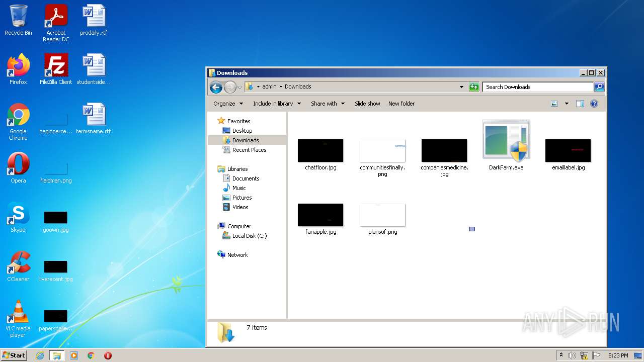Select communitiesfinally.png file
This screenshot has height=362, width=644.
[x=382, y=157]
